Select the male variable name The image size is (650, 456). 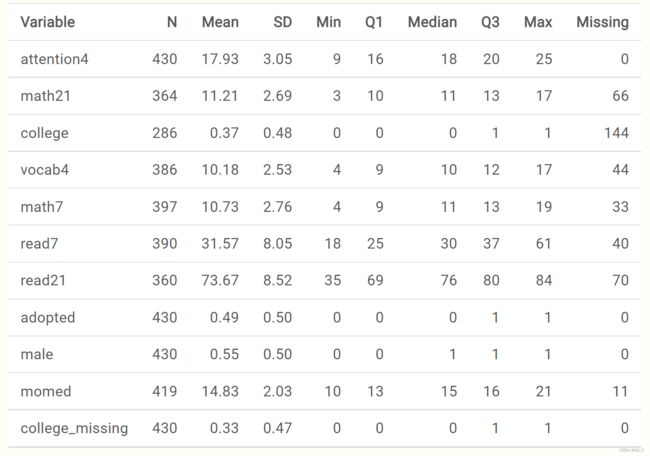(37, 354)
